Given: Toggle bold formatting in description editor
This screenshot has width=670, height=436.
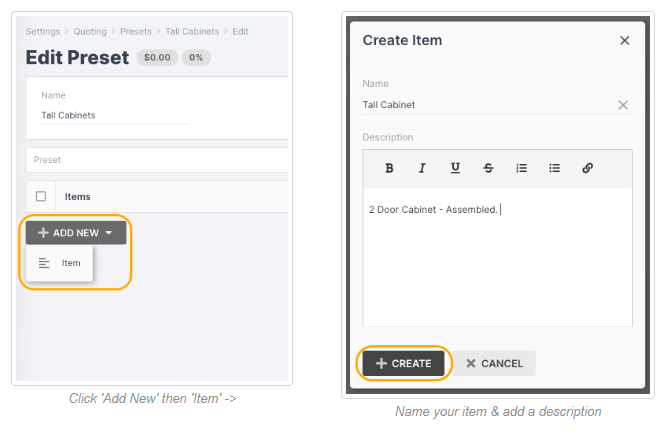Looking at the screenshot, I should (x=389, y=168).
